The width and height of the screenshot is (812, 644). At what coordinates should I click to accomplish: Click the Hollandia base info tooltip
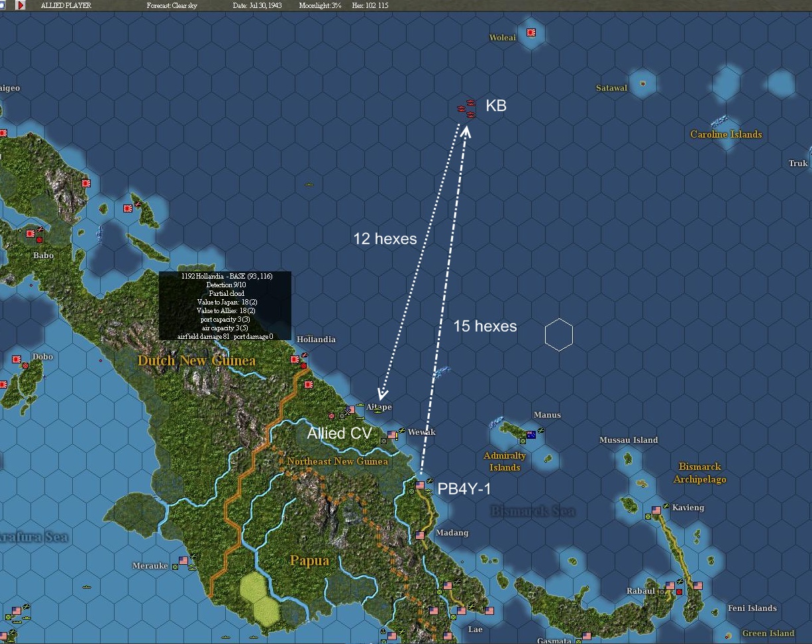225,306
